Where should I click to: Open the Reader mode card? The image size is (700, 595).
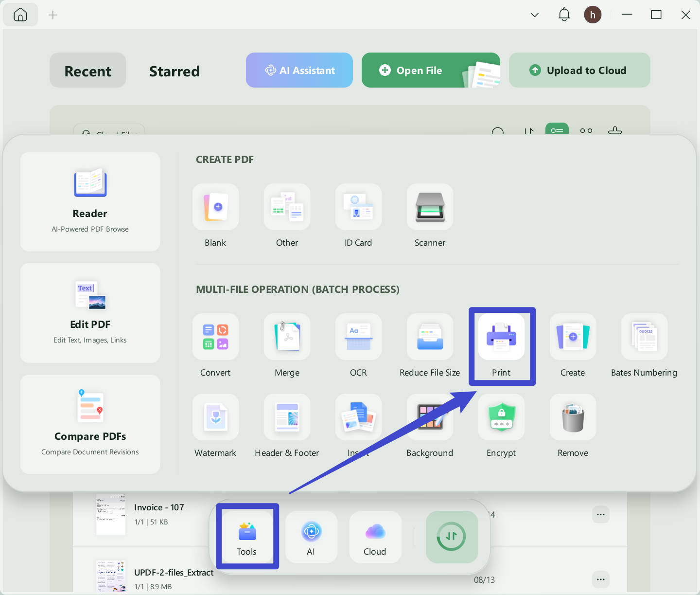coord(90,202)
